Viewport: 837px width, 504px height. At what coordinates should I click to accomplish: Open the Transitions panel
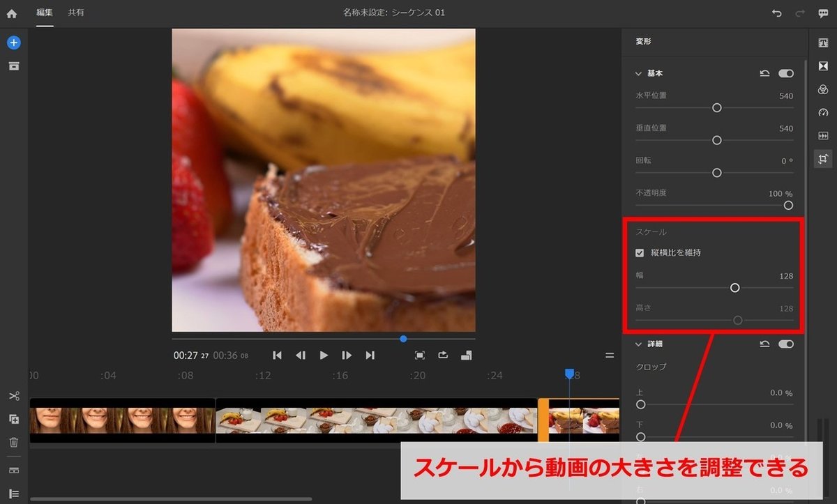click(824, 67)
